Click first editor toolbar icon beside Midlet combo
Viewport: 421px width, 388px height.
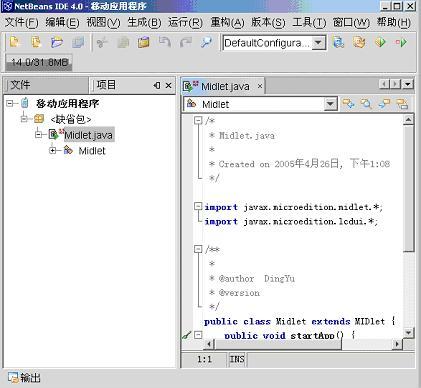(348, 104)
